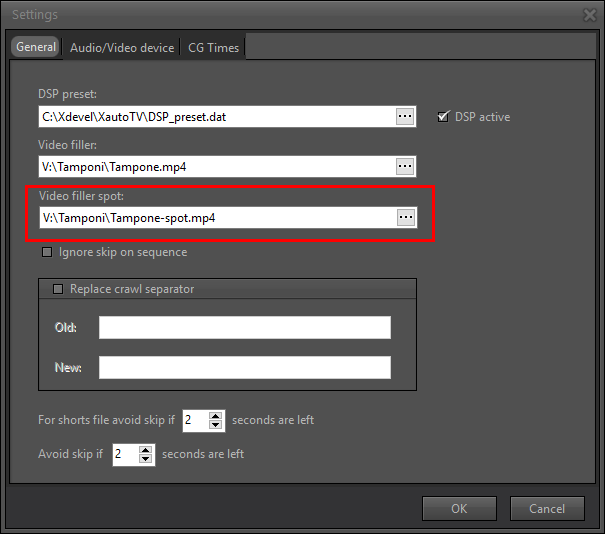Cancel the Settings dialog
605x534 pixels.
[x=547, y=509]
